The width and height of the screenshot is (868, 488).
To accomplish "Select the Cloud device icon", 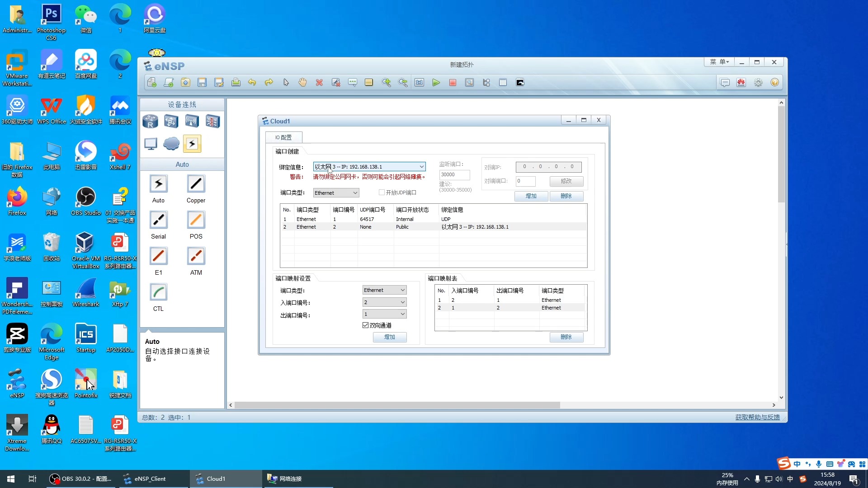I will point(171,143).
